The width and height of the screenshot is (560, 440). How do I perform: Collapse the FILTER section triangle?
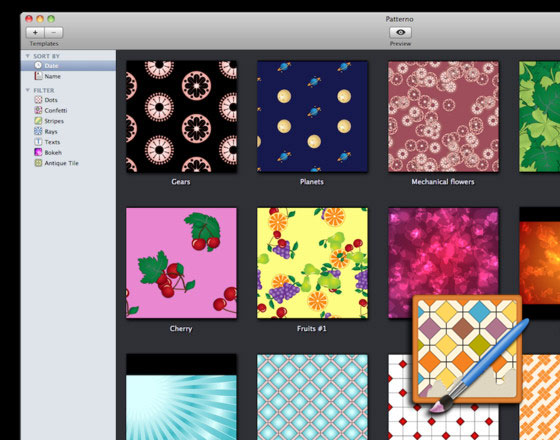coord(27,90)
